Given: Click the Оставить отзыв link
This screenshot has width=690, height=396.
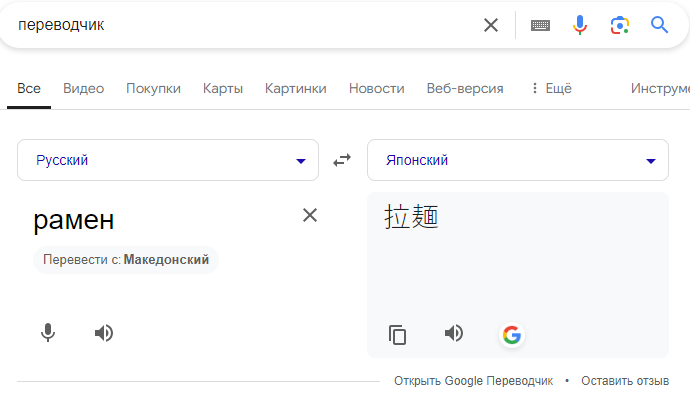Looking at the screenshot, I should pyautogui.click(x=625, y=381).
